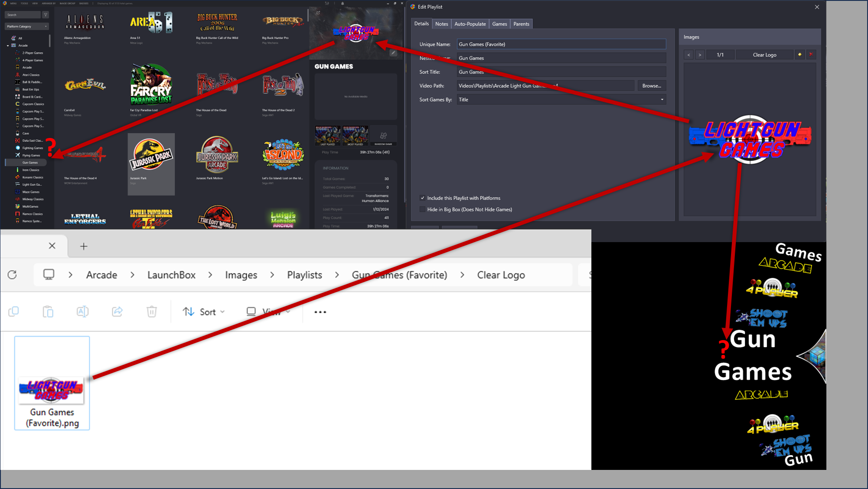Select Capcom Classics in the sidebar
The width and height of the screenshot is (868, 489).
point(33,104)
